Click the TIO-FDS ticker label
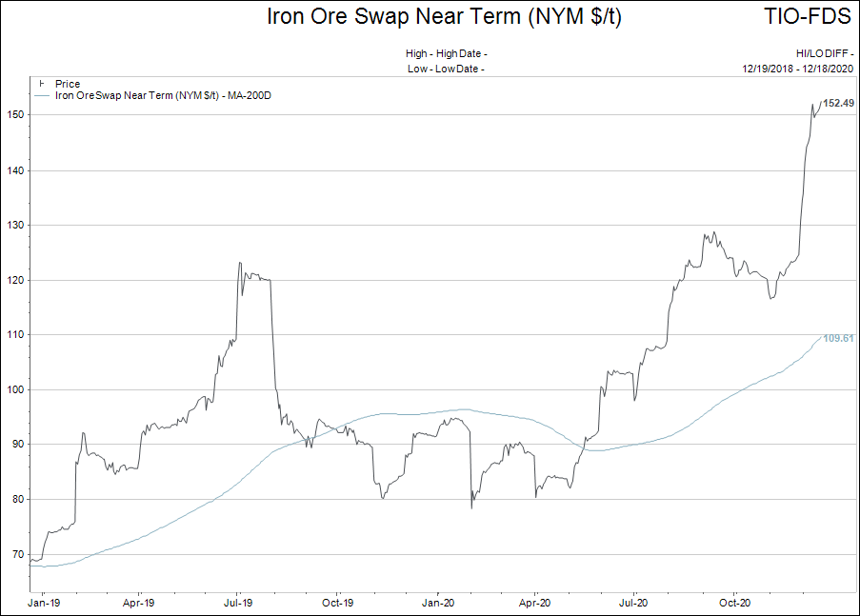 tap(809, 17)
